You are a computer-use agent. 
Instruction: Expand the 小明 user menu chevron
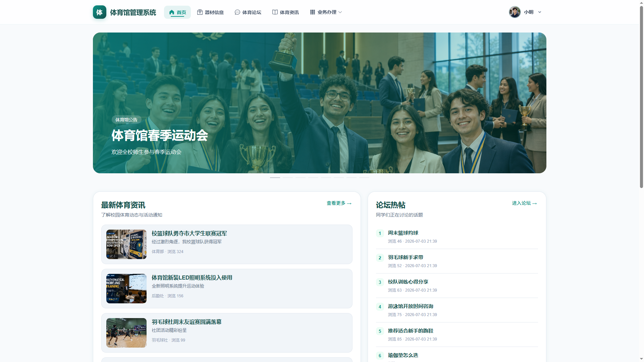(x=540, y=12)
